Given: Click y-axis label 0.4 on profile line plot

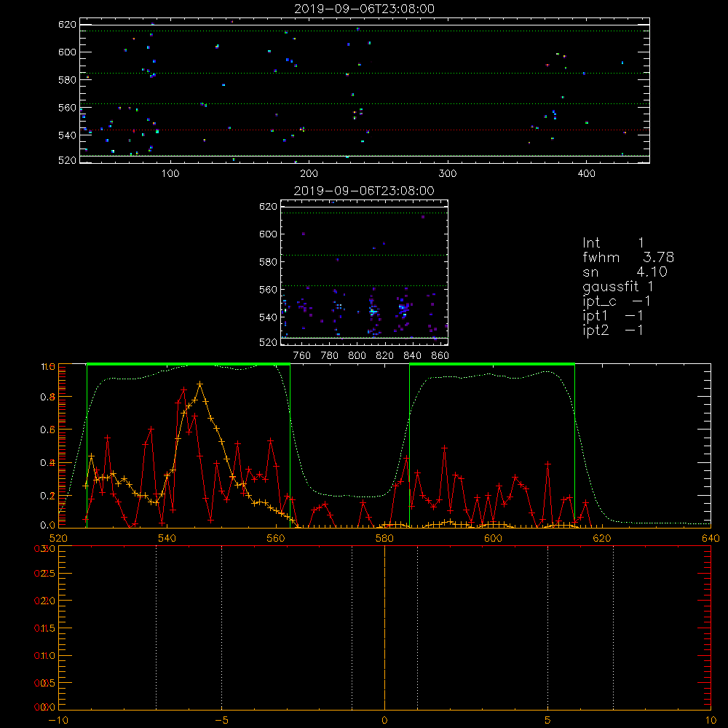Looking at the screenshot, I should [48, 463].
